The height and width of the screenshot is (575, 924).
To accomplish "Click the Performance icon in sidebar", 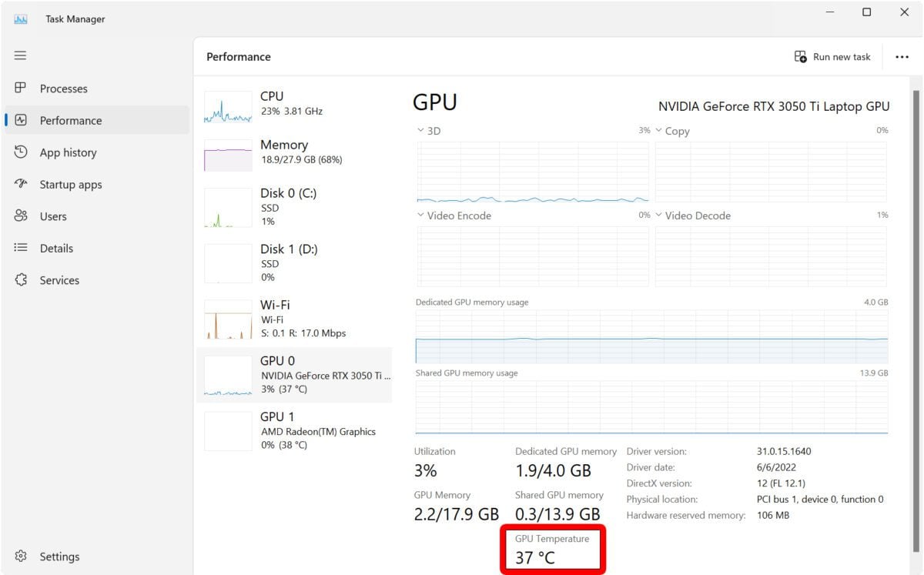I will [x=21, y=120].
